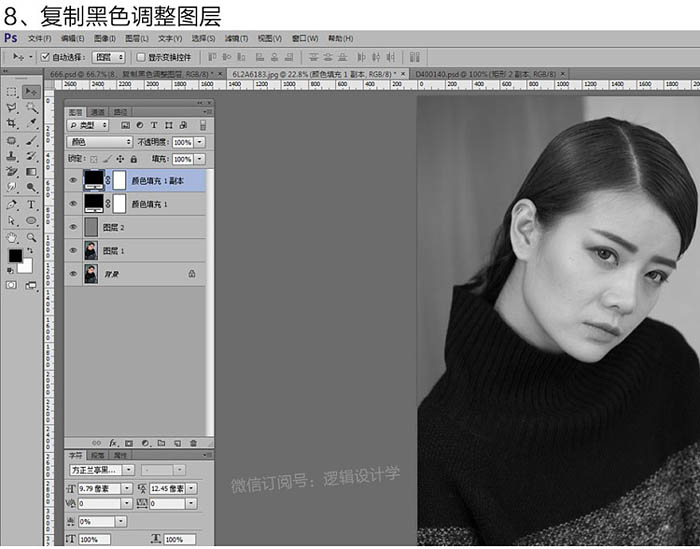
Task: Select the Clone Stamp tool
Action: (12, 156)
